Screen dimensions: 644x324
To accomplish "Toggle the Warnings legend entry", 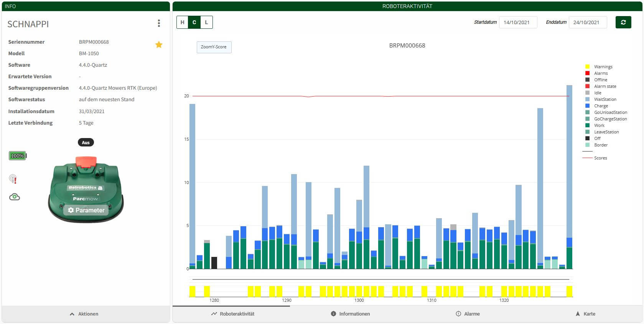I will (x=599, y=67).
